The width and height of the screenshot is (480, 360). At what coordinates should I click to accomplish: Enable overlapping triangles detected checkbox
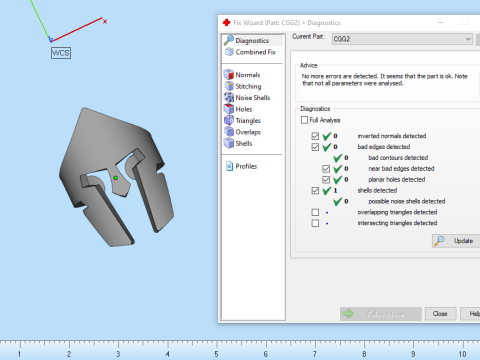coord(315,212)
